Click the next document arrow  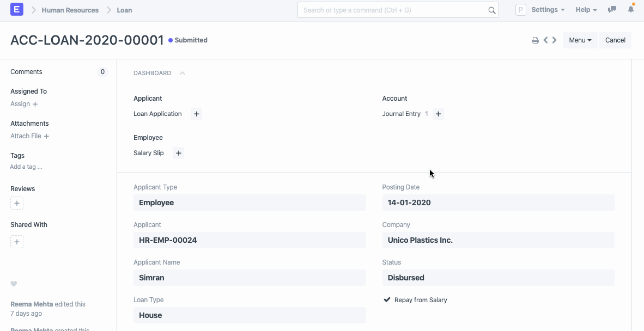pos(554,40)
